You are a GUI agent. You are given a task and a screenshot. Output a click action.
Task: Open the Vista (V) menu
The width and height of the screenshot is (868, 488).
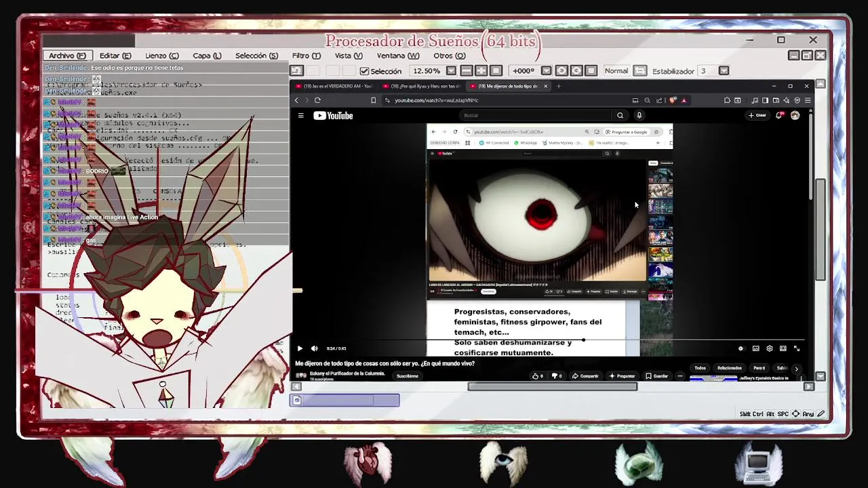click(349, 56)
